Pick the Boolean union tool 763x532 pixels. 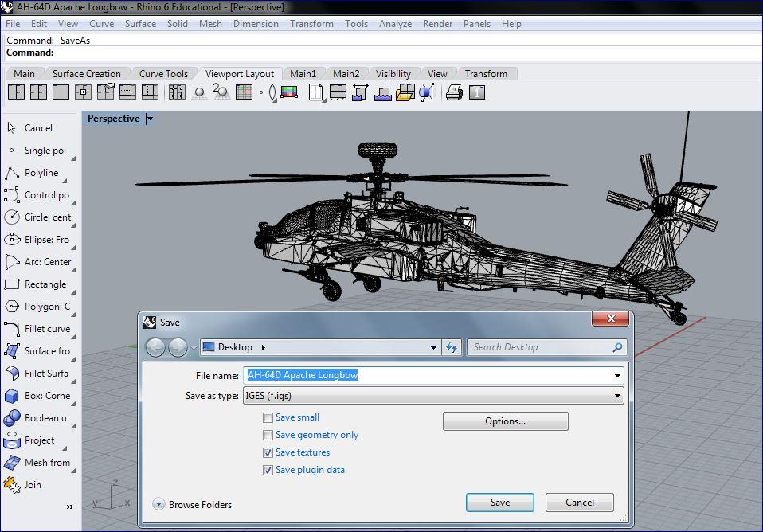(35, 418)
